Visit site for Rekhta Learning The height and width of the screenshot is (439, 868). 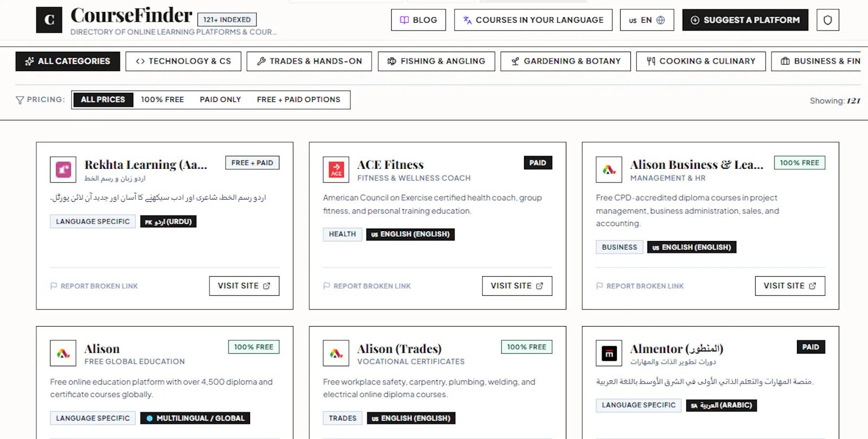[244, 286]
